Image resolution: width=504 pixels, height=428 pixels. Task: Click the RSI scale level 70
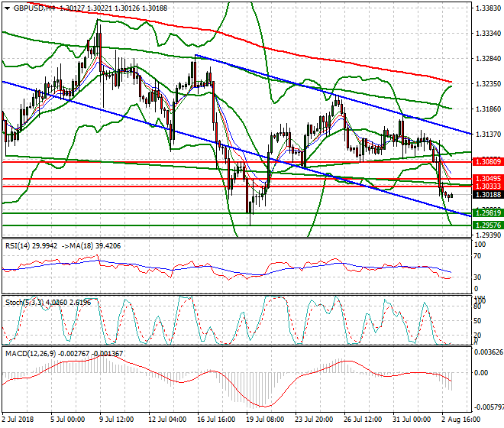click(x=477, y=256)
